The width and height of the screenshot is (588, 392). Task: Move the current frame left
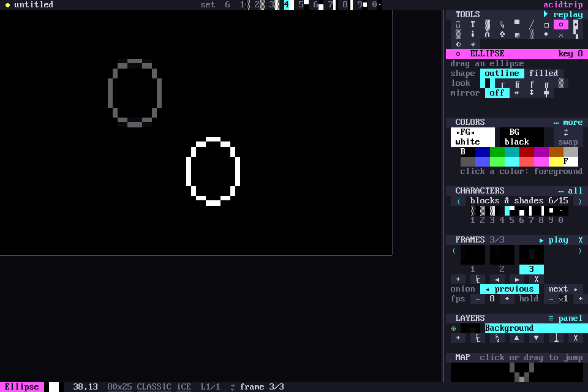click(x=497, y=279)
